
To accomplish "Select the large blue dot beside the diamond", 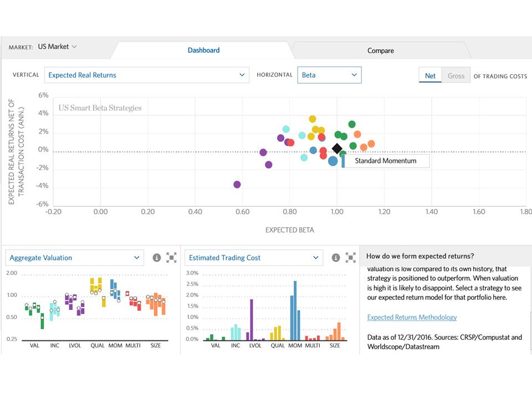I will [332, 161].
